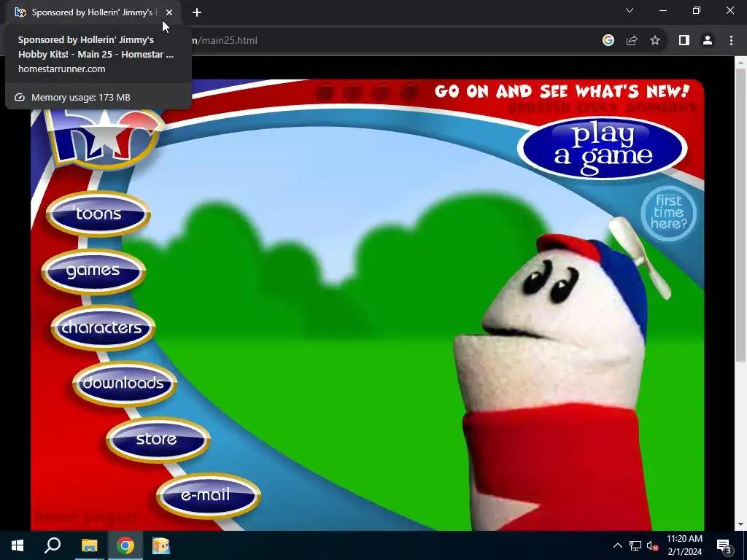The width and height of the screenshot is (747, 560).
Task: Click the Chrome taskbar icon
Action: tap(125, 545)
